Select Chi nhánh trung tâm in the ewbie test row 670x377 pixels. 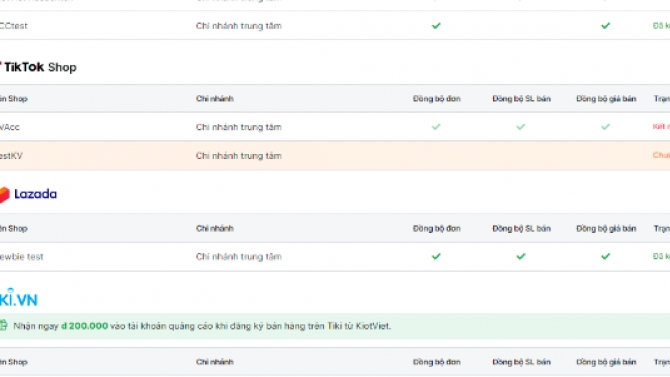click(x=238, y=256)
